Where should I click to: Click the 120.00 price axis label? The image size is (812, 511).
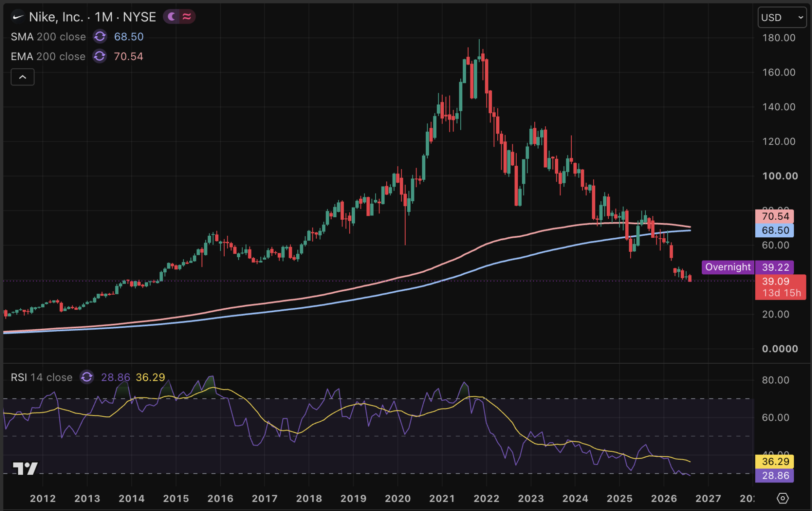779,141
